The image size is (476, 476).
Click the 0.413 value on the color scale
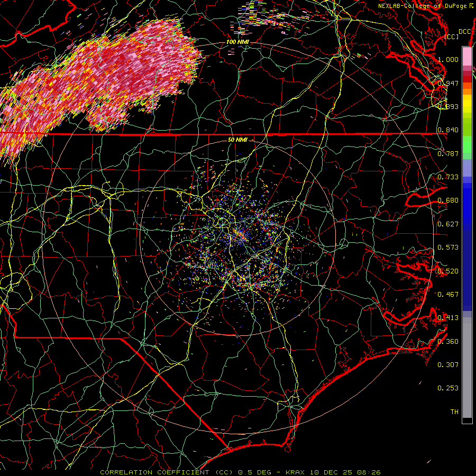pyautogui.click(x=448, y=318)
